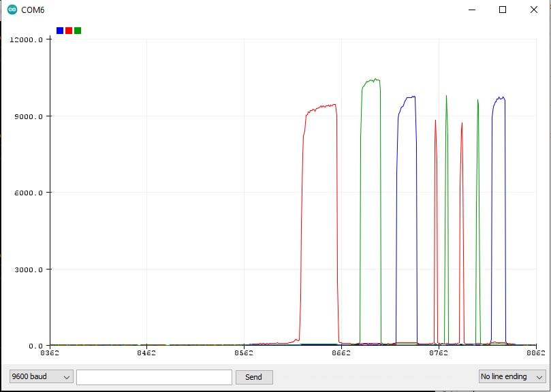Click the 8462 x-axis tick label

pos(146,353)
